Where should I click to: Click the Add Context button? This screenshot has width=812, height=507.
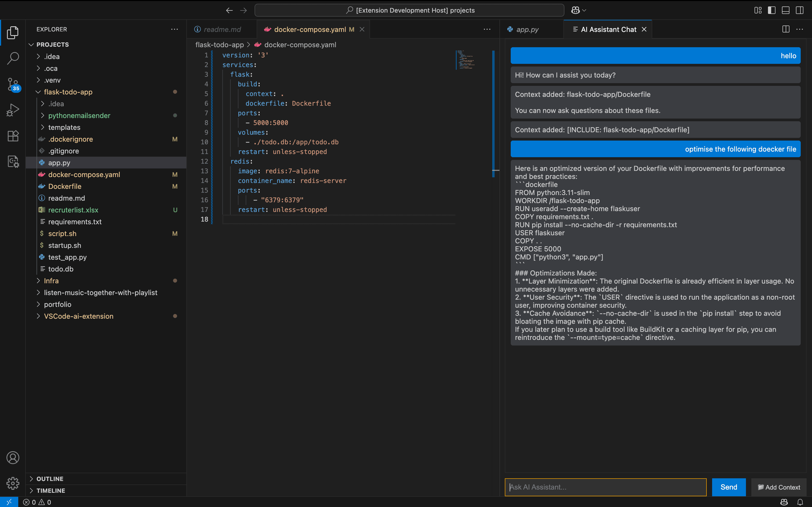[778, 487]
